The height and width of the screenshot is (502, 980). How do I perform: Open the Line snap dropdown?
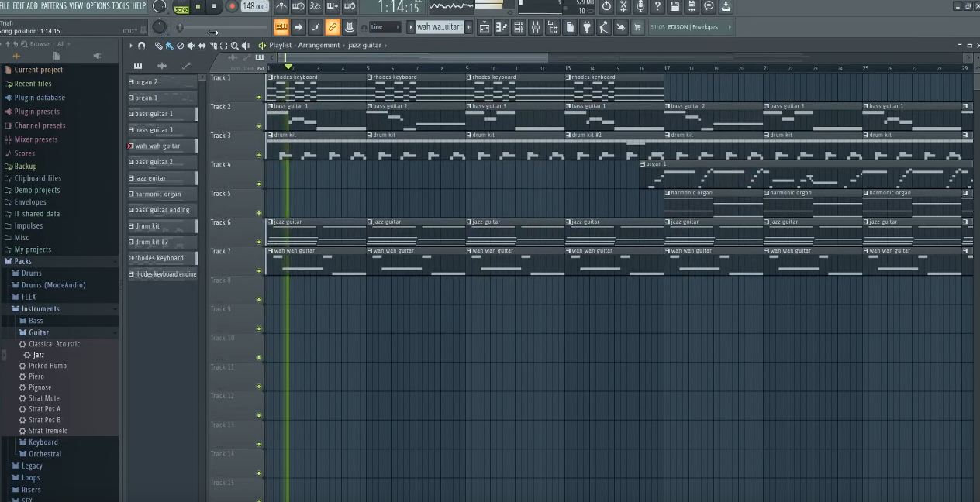point(385,27)
